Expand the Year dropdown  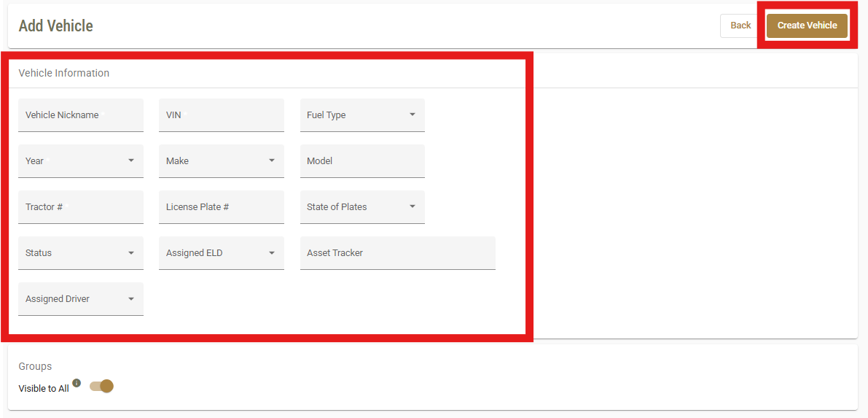point(81,161)
